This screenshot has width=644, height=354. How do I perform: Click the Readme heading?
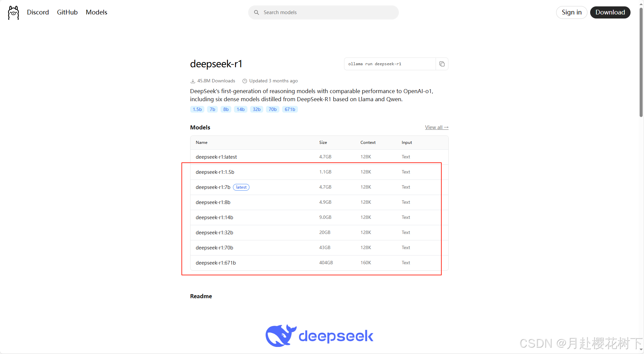(201, 296)
